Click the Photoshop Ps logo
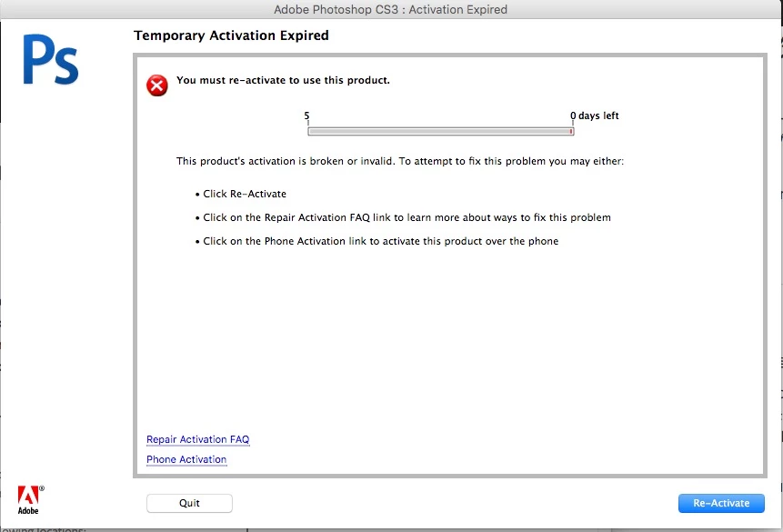The height and width of the screenshot is (532, 783). (x=50, y=59)
